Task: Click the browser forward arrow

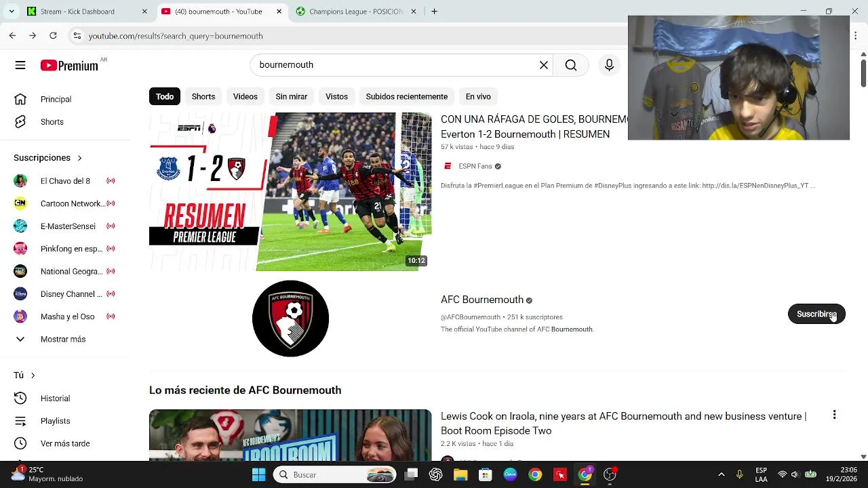Action: click(32, 35)
